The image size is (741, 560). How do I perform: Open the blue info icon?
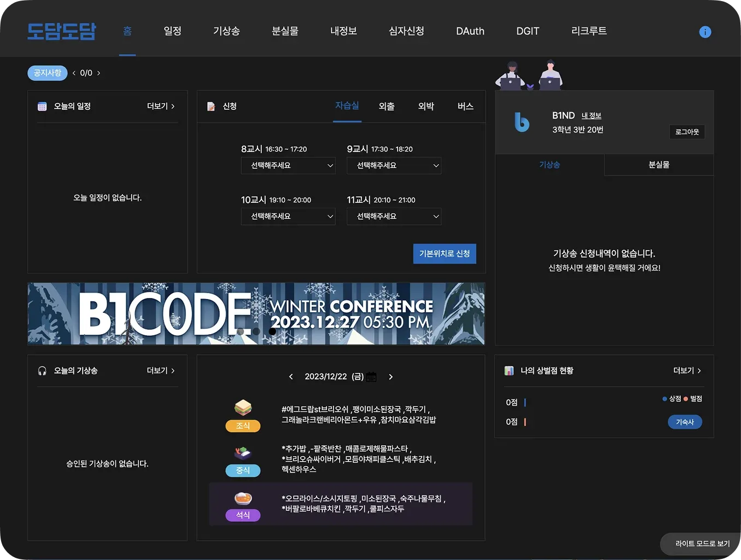pyautogui.click(x=705, y=32)
